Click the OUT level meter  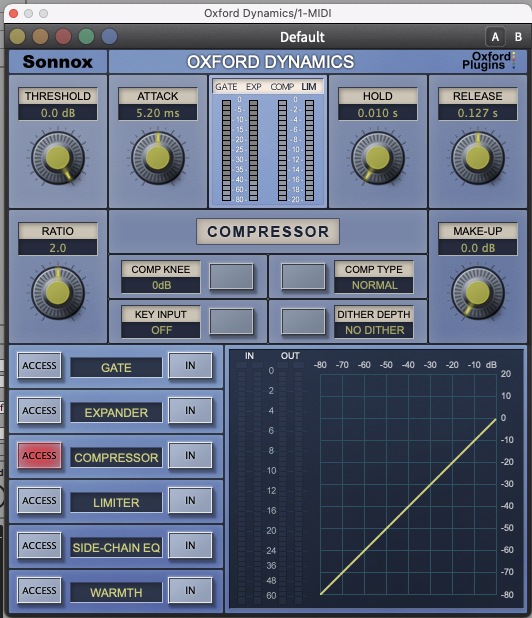point(290,483)
